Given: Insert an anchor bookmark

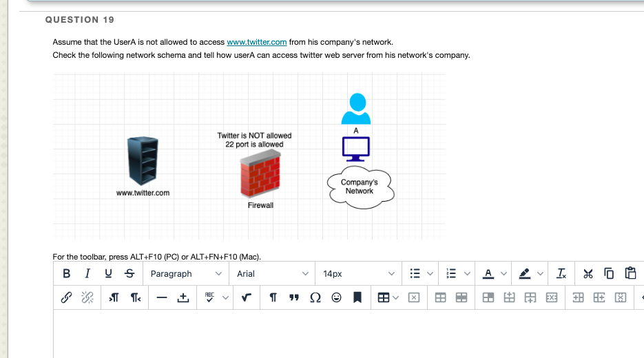Looking at the screenshot, I should (357, 297).
